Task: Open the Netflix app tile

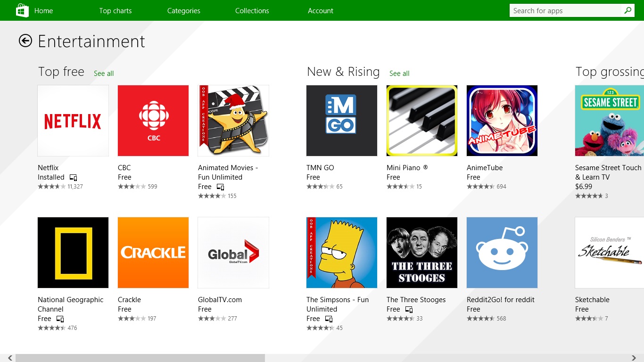Action: click(73, 121)
